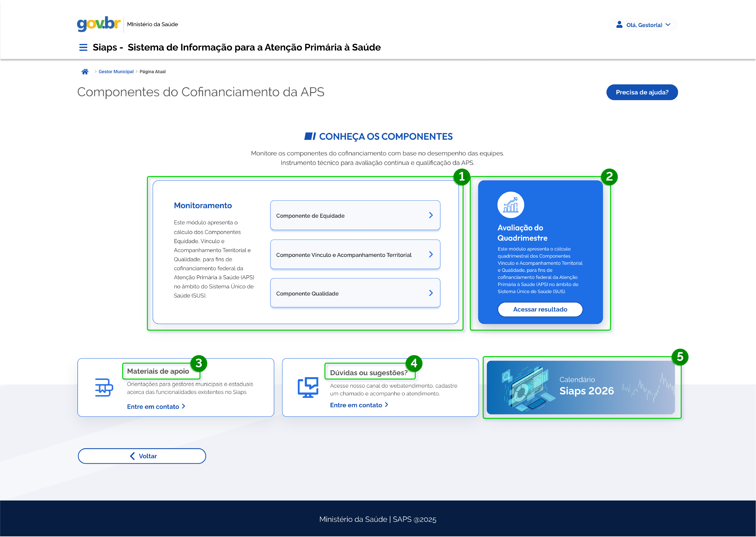Expand the Olá, Gestor(a) dropdown arrow

point(668,25)
